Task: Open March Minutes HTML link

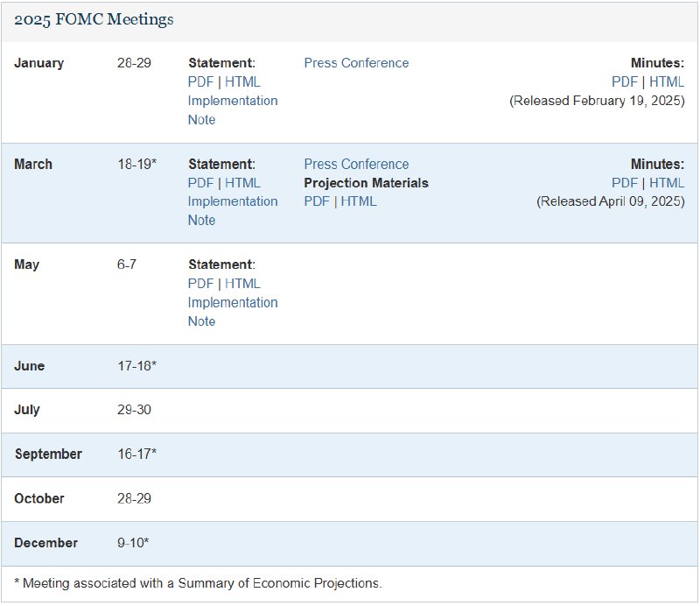Action: (x=667, y=183)
